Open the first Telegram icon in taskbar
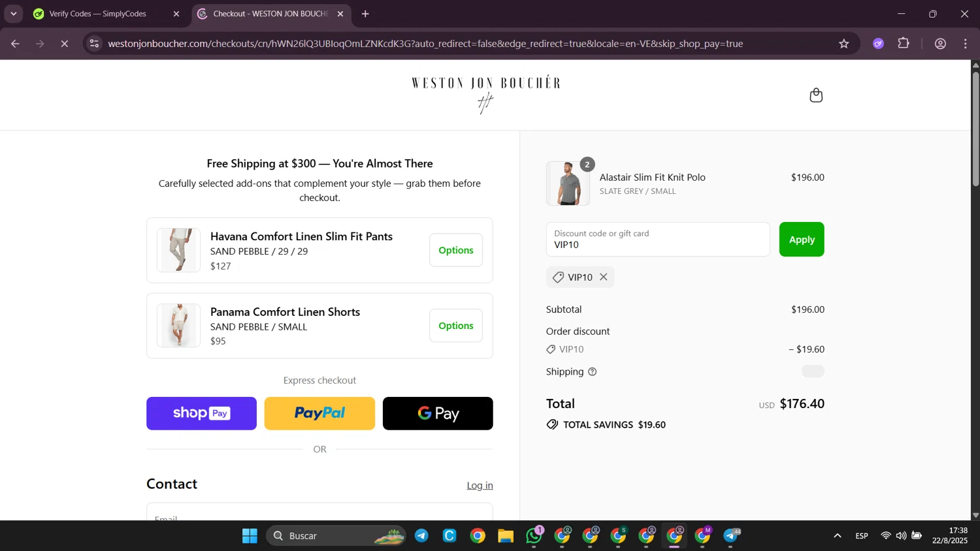 click(421, 536)
